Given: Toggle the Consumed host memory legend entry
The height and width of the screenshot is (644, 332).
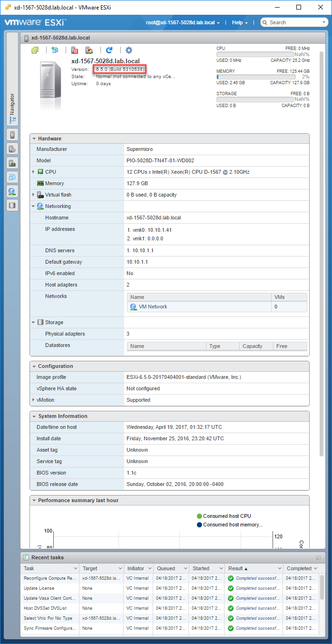Looking at the screenshot, I should pos(229,525).
